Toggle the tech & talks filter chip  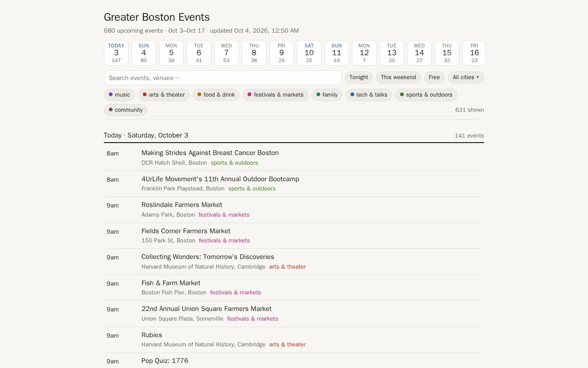(x=369, y=95)
